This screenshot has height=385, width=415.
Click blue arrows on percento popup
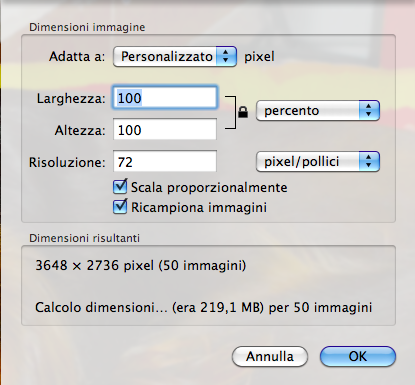coord(369,110)
